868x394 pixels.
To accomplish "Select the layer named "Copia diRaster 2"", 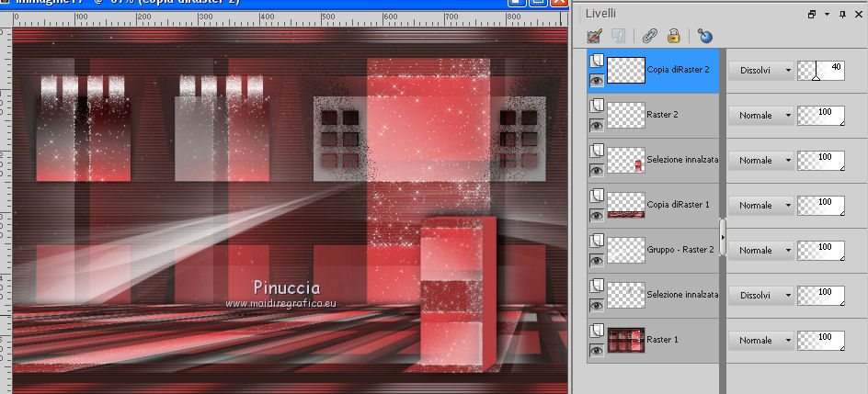I will (678, 70).
